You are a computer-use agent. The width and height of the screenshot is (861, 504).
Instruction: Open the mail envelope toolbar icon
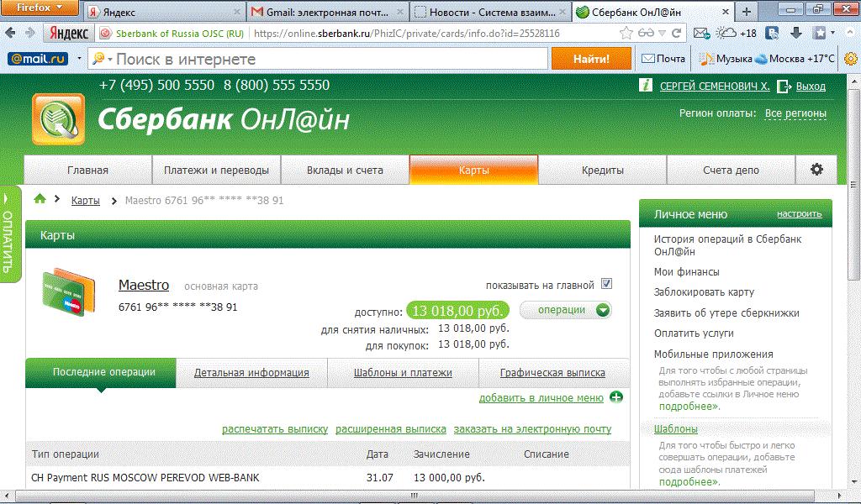point(701,34)
